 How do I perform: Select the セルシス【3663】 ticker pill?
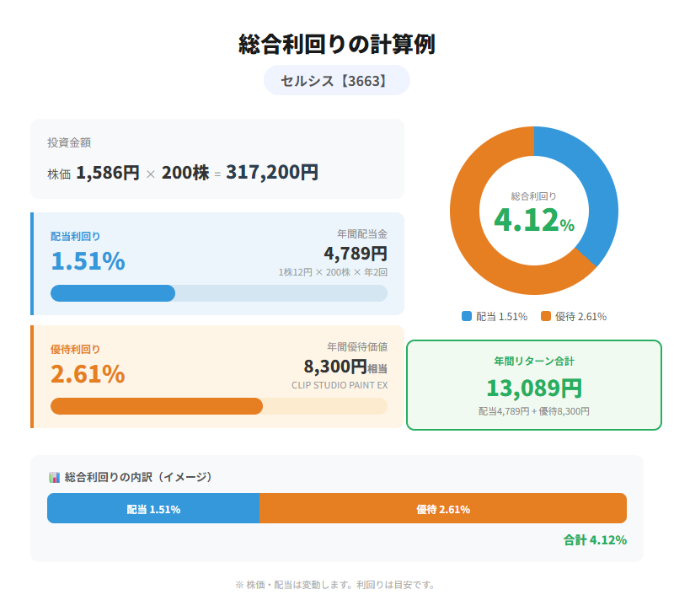pyautogui.click(x=336, y=80)
